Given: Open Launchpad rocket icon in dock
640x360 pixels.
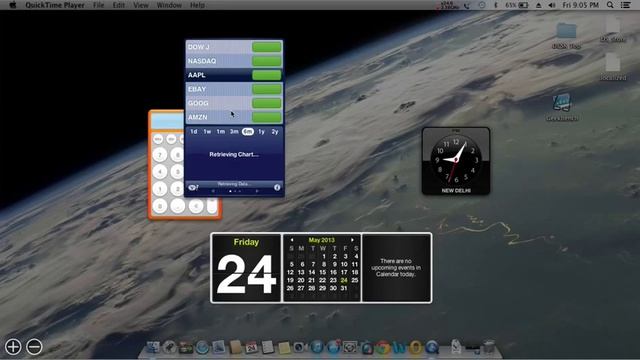Looking at the screenshot, I should pyautogui.click(x=169, y=347).
